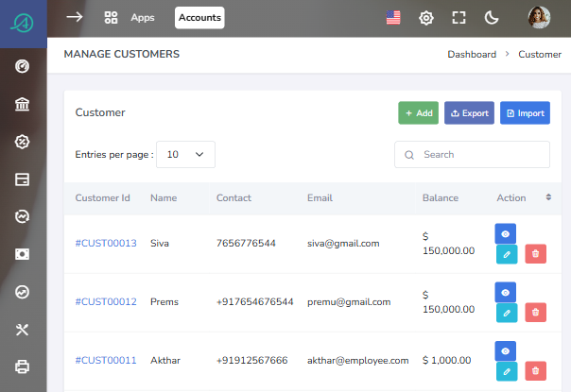This screenshot has width=571, height=392.
Task: Sort table by Action column arrows
Action: click(x=548, y=197)
